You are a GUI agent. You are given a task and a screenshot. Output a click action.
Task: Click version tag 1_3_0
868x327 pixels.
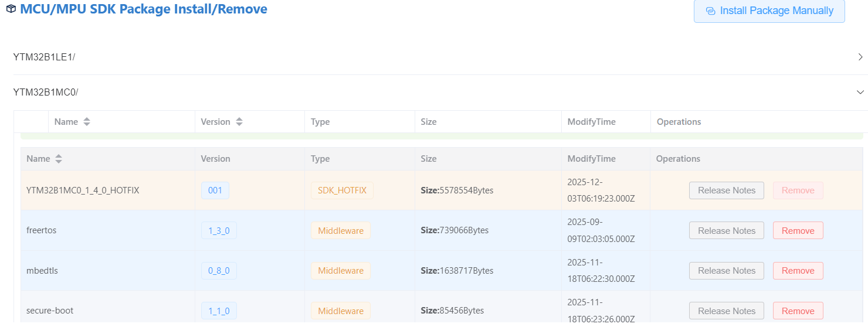pos(219,230)
